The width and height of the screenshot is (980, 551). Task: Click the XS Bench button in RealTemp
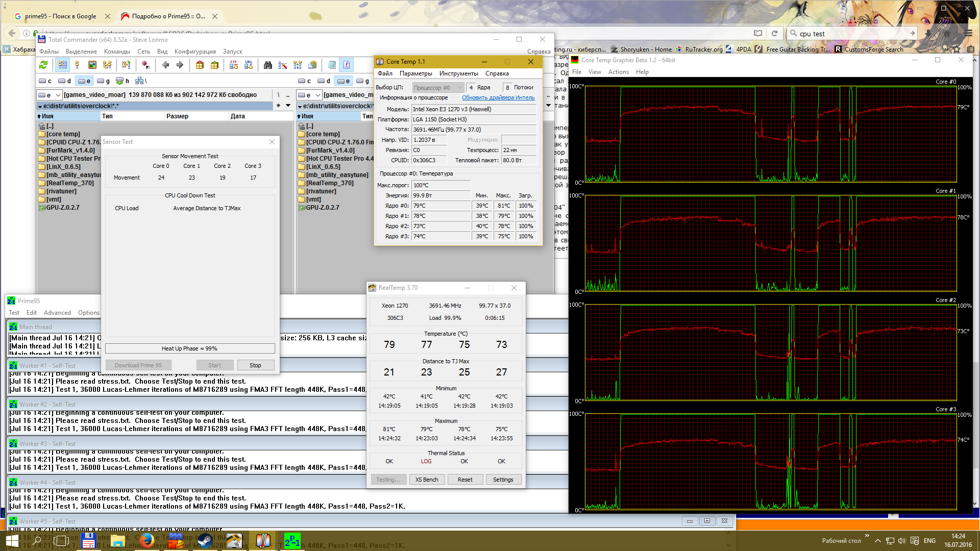coord(426,480)
